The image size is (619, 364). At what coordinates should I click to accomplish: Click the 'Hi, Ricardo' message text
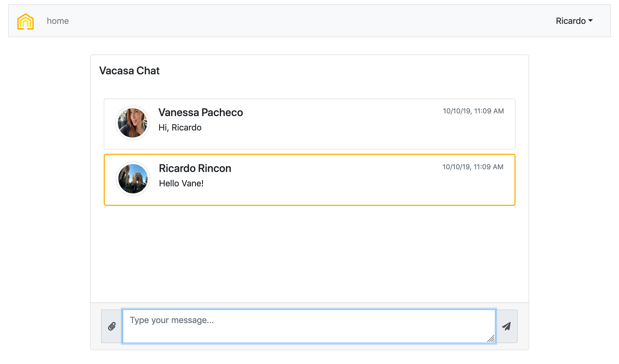180,127
